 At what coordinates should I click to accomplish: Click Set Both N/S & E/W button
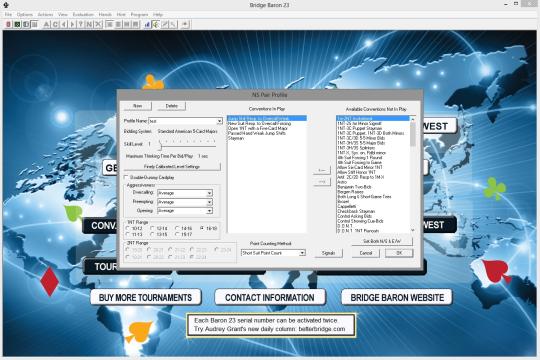[382, 241]
